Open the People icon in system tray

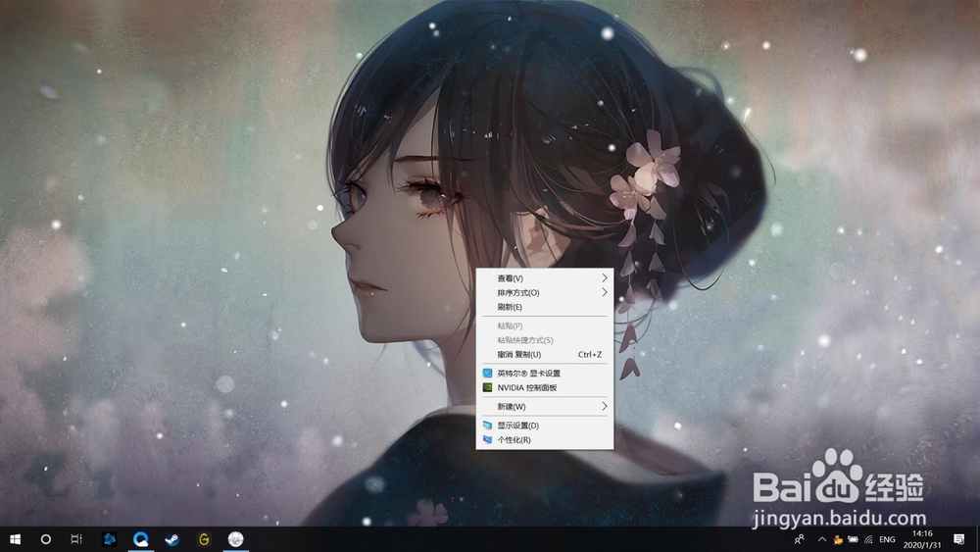(799, 539)
